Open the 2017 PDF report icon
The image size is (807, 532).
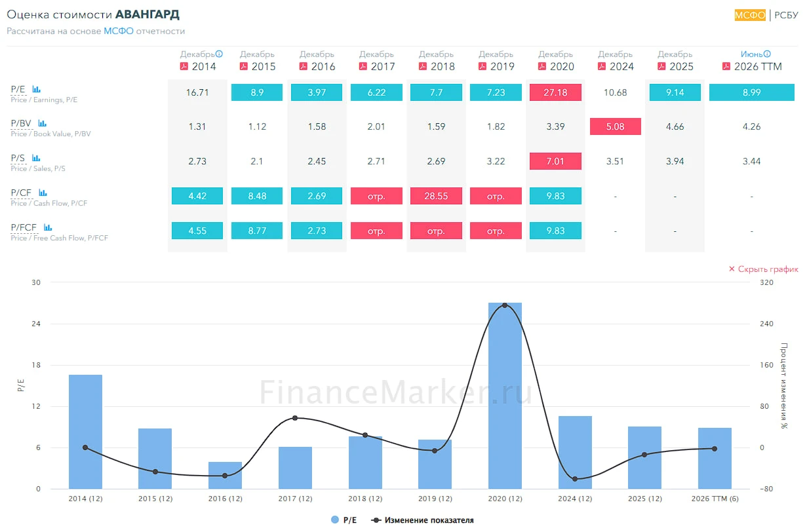[363, 66]
